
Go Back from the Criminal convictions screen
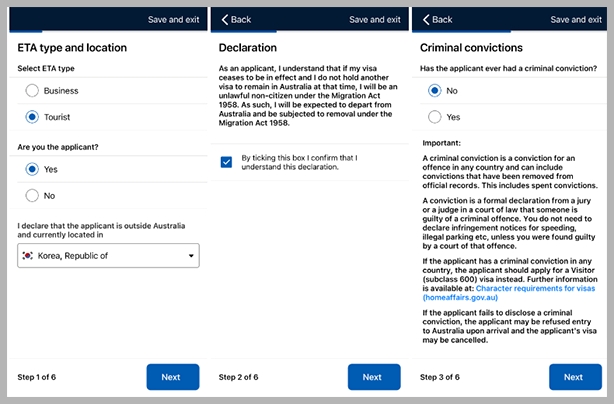pos(437,20)
